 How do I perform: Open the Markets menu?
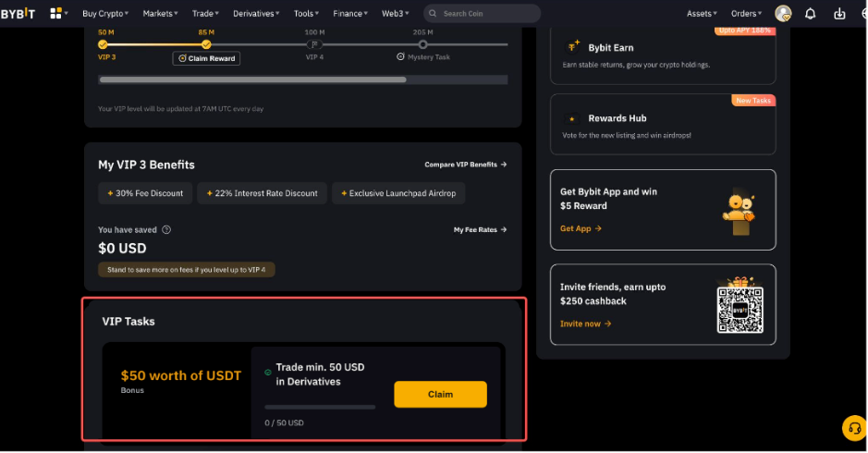pos(161,14)
